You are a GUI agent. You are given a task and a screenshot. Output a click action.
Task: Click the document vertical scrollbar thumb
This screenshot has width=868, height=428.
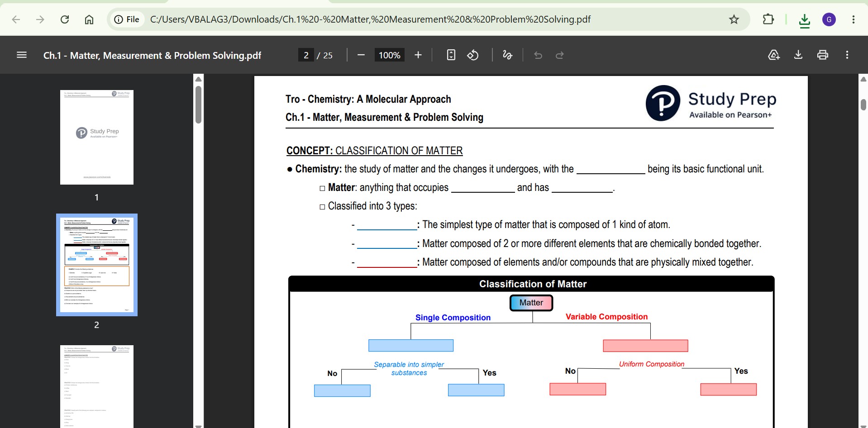(x=863, y=105)
